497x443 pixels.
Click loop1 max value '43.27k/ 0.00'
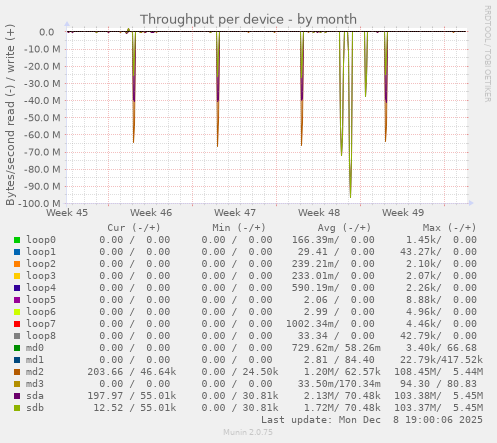click(x=439, y=252)
